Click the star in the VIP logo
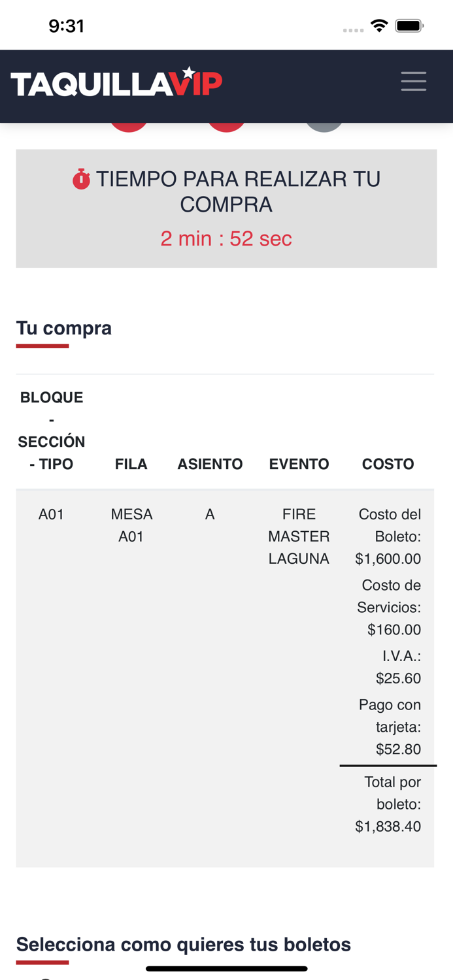 (x=190, y=72)
